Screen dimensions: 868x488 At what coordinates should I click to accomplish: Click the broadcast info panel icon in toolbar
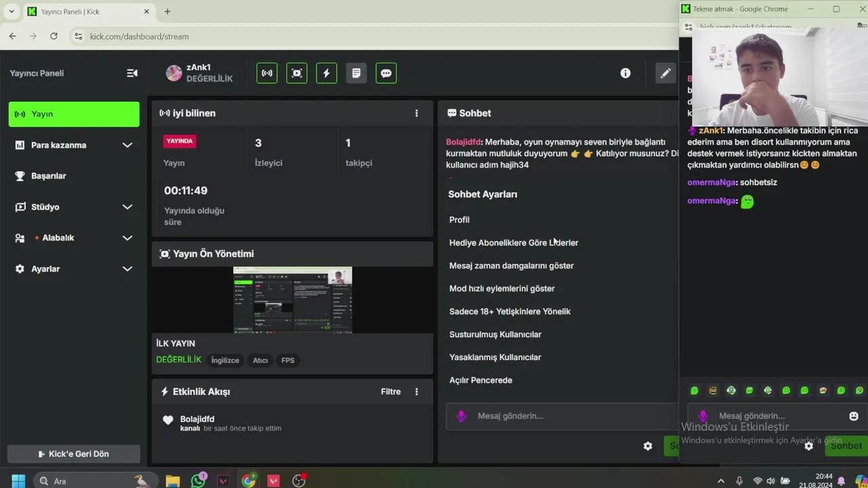click(x=267, y=73)
